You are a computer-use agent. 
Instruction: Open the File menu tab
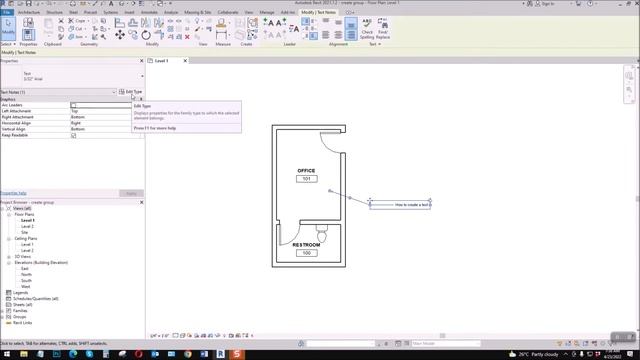(7, 13)
